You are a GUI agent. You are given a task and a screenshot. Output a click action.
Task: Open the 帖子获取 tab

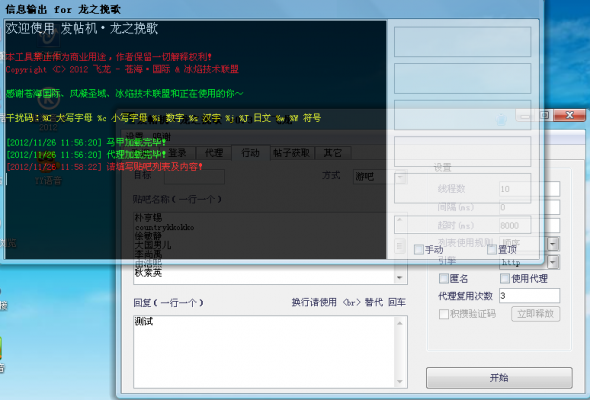[292, 153]
